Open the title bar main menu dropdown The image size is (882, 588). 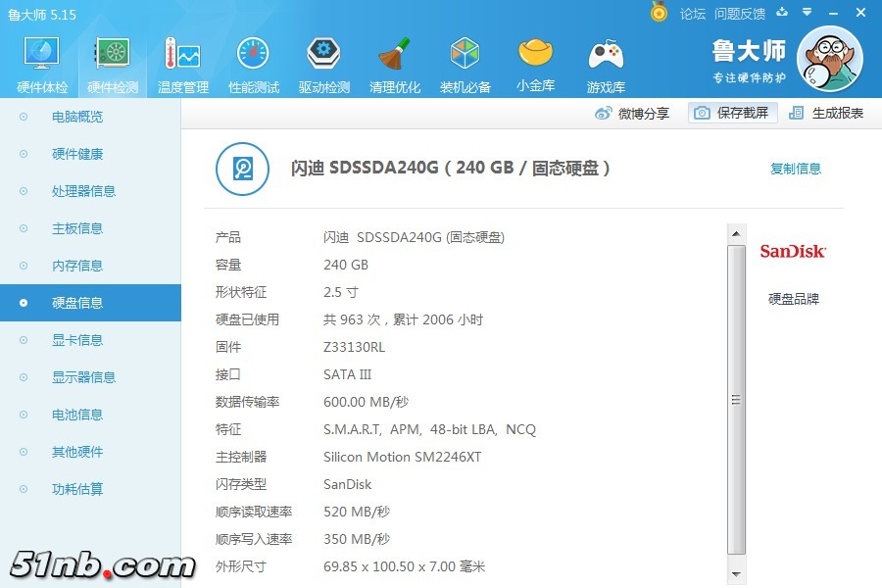808,13
